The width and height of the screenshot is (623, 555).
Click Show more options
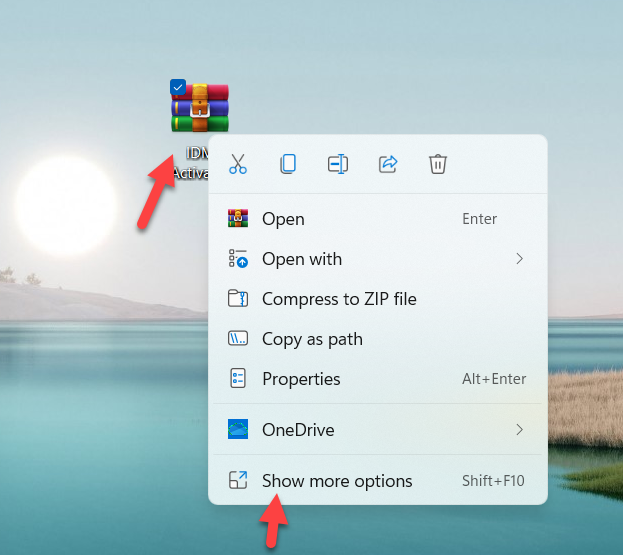(x=336, y=481)
